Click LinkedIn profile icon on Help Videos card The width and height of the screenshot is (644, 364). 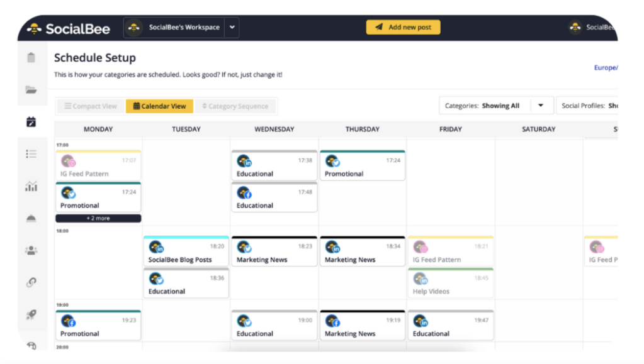click(x=421, y=279)
